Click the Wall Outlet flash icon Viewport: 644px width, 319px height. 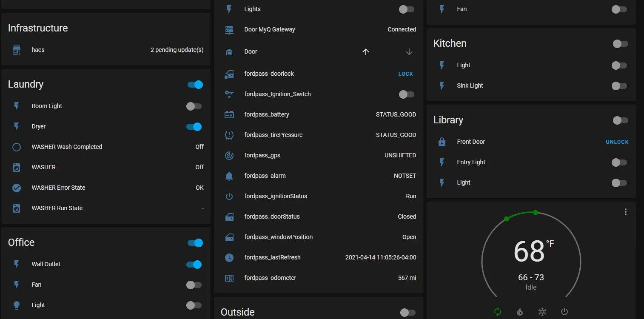17,264
